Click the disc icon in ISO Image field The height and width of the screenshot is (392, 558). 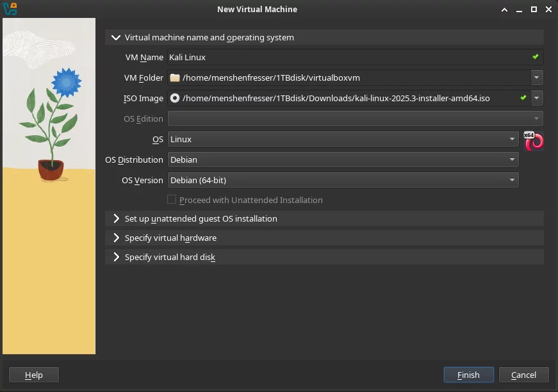click(175, 99)
